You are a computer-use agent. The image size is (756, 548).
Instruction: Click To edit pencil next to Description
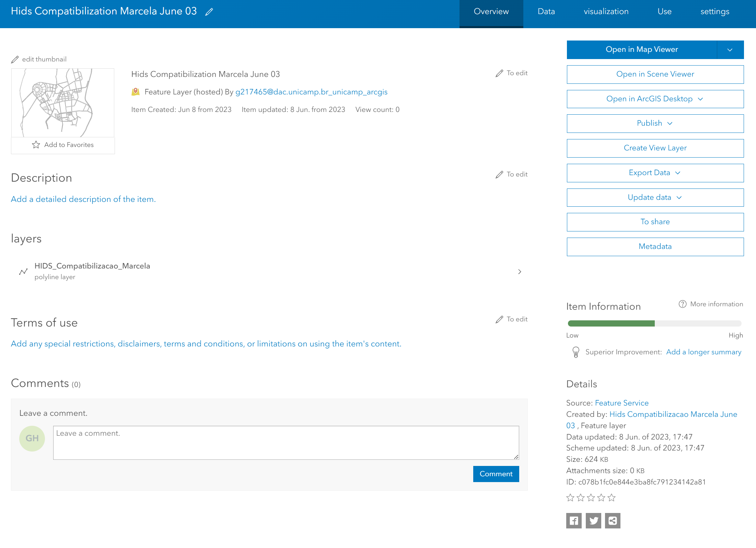pos(499,174)
